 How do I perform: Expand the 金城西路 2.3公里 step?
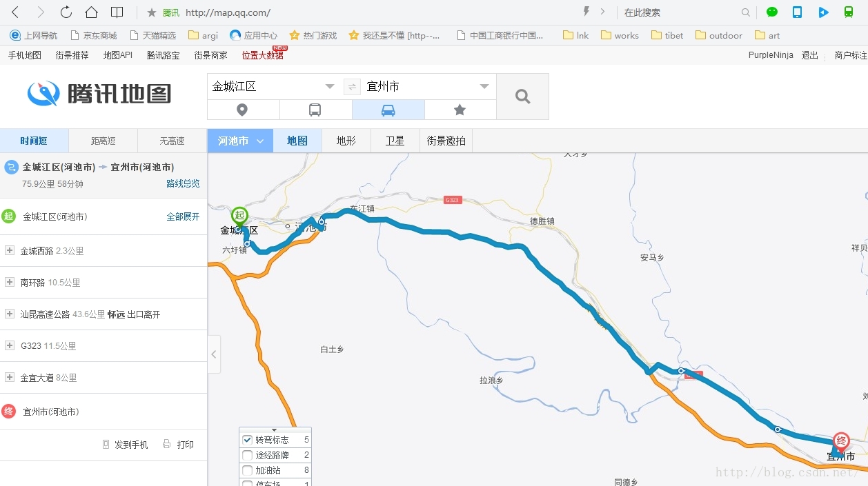10,251
